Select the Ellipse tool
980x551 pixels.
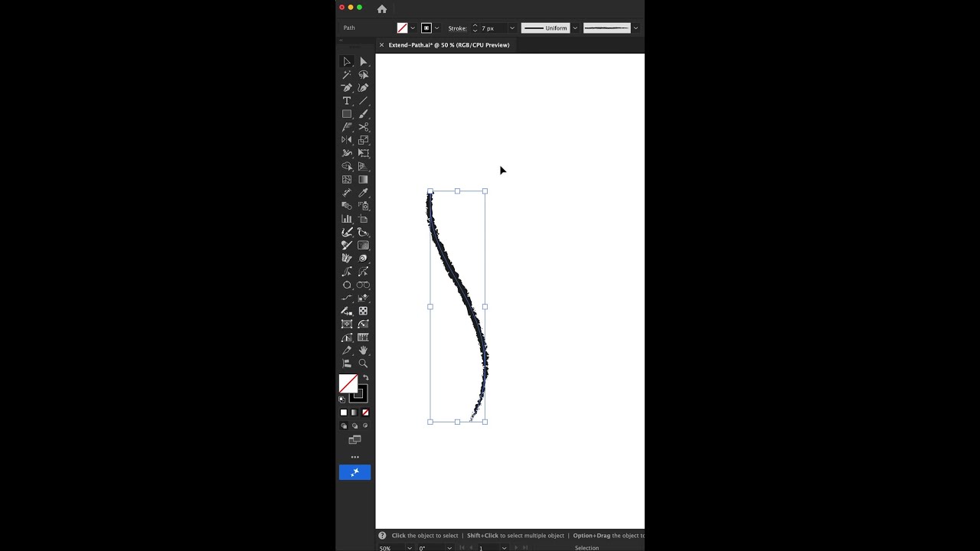(347, 285)
